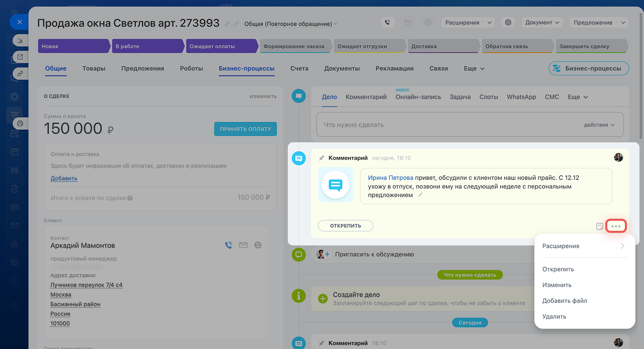Switch to СМС tab
This screenshot has height=349, width=644.
pos(552,97)
